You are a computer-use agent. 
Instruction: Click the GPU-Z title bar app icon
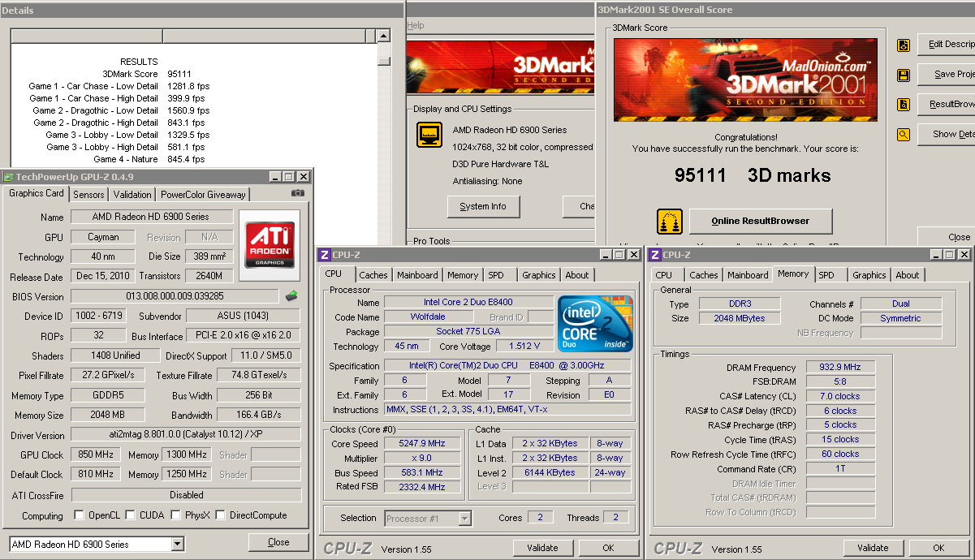9,176
